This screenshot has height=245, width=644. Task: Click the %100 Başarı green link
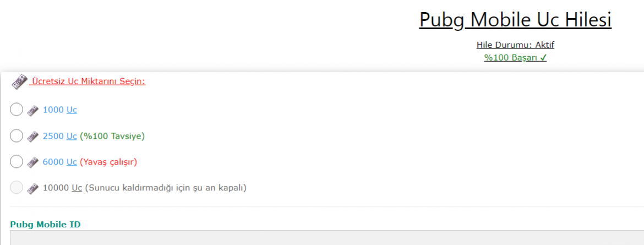515,57
